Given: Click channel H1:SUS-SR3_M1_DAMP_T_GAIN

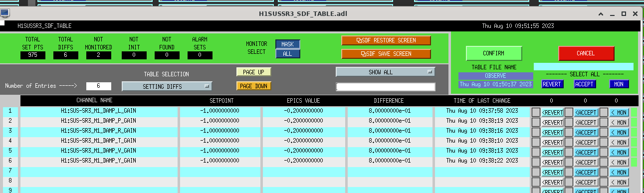Looking at the screenshot, I should [x=98, y=141].
